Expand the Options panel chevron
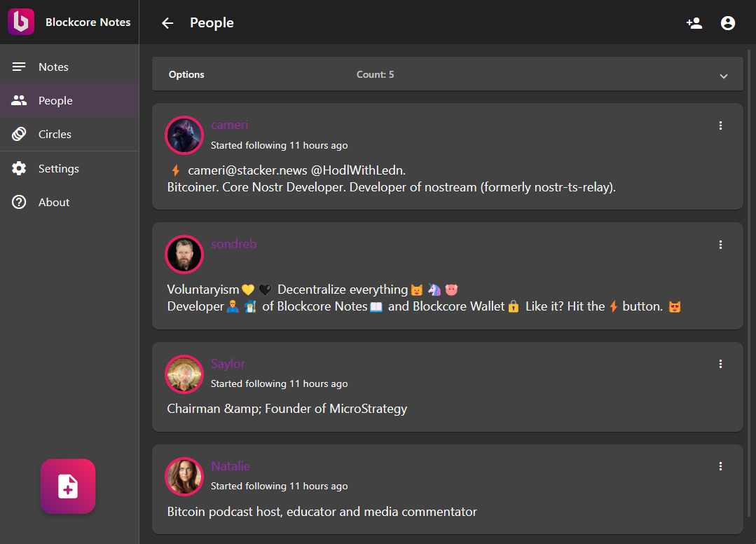Viewport: 756px width, 544px height. pyautogui.click(x=724, y=76)
